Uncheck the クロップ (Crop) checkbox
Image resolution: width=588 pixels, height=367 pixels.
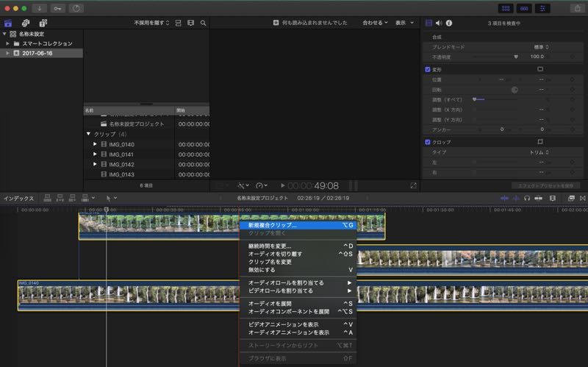coord(429,141)
